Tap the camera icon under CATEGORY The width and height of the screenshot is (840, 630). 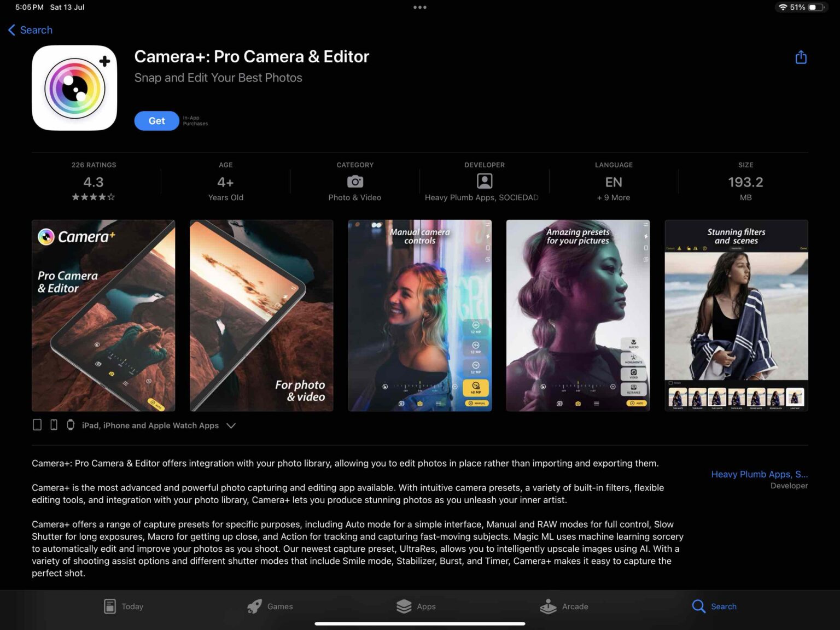pyautogui.click(x=354, y=181)
